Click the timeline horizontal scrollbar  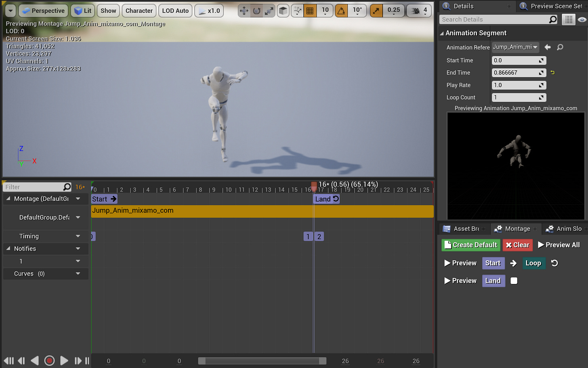[x=262, y=361]
